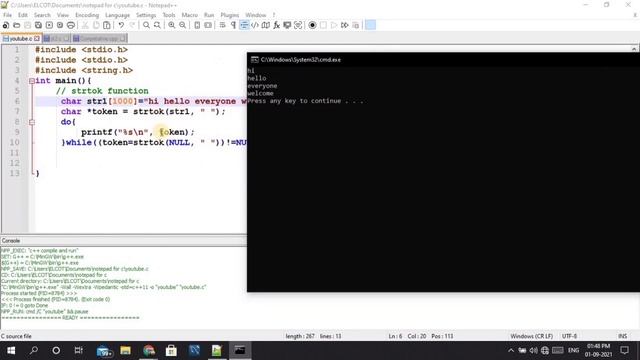Click the Save toolbar icon
Image resolution: width=640 pixels, height=360 pixels.
pos(27,25)
